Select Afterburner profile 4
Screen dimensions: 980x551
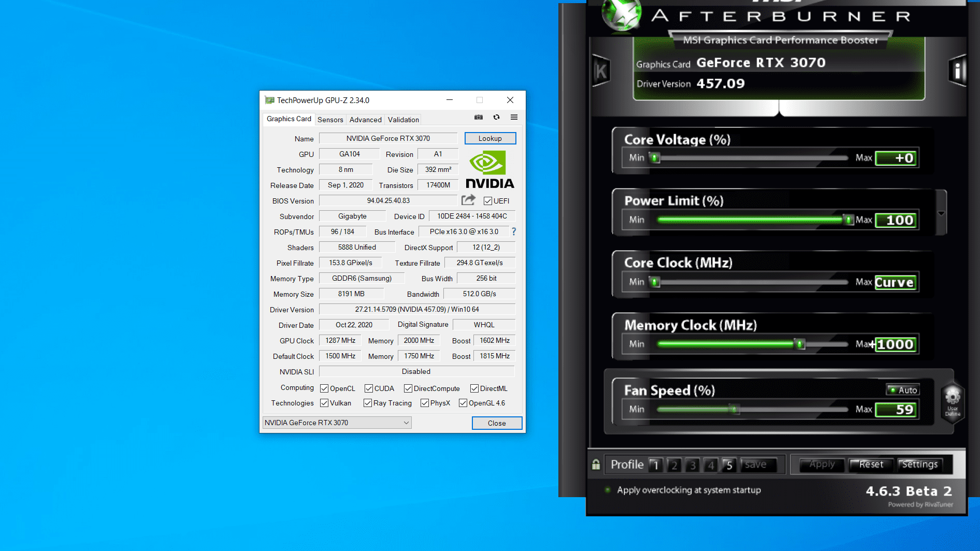711,465
